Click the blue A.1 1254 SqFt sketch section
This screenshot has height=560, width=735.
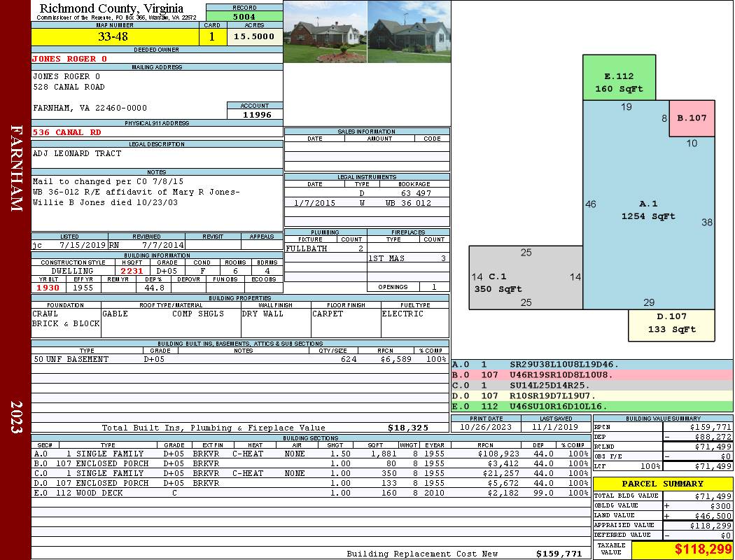(x=647, y=210)
